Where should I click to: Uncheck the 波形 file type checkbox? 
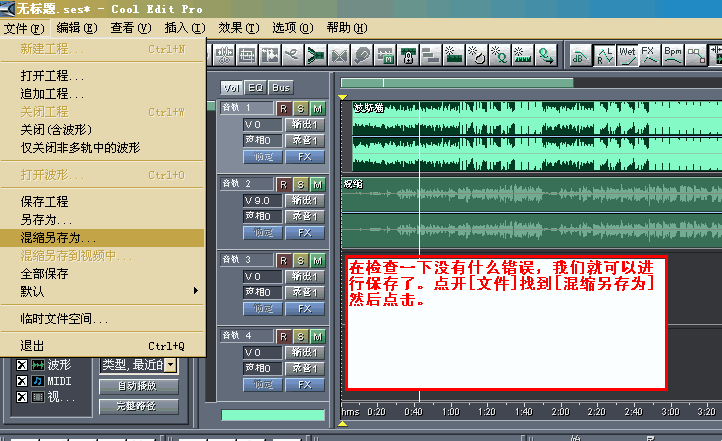22,366
